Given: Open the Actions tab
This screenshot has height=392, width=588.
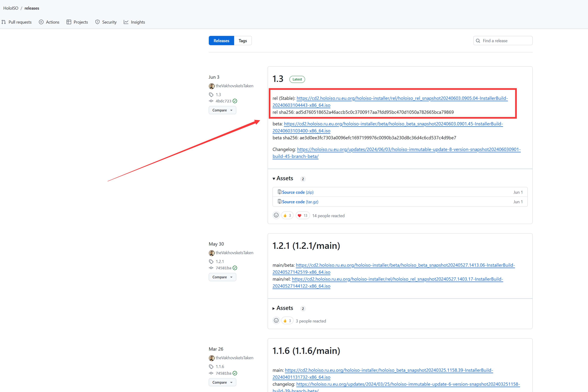Looking at the screenshot, I should [x=49, y=22].
